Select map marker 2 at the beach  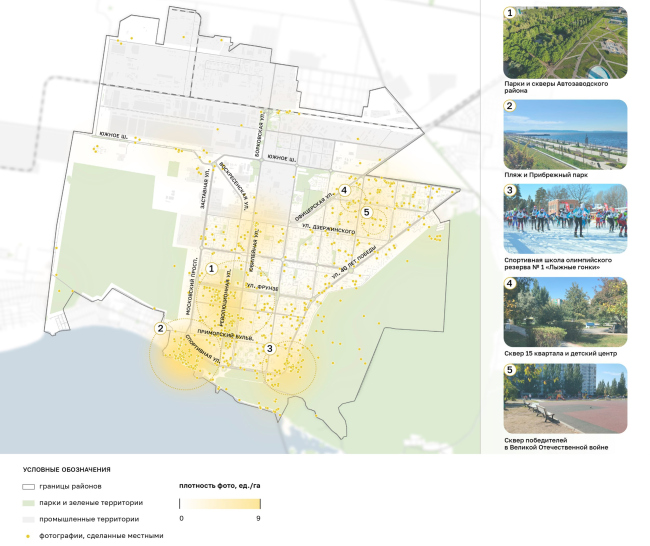point(159,327)
